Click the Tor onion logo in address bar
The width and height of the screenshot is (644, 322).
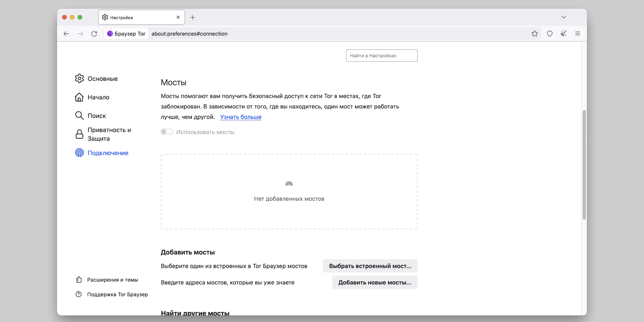[x=110, y=33]
